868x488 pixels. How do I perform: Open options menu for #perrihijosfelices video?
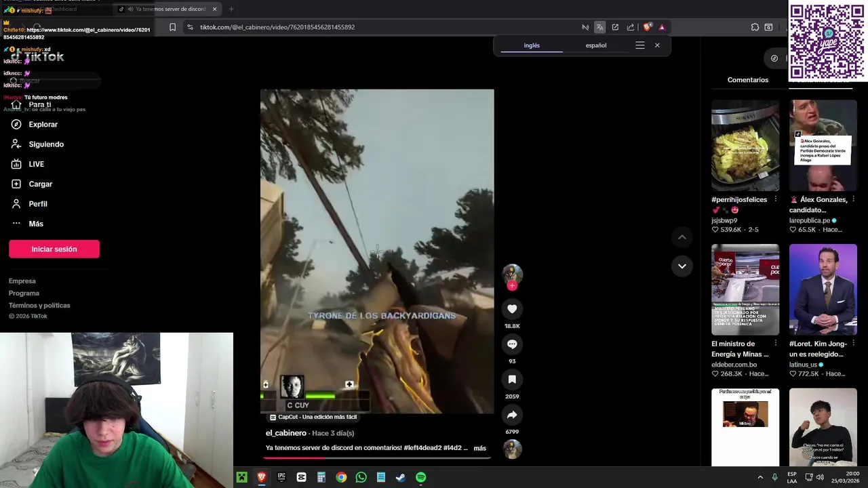[776, 200]
